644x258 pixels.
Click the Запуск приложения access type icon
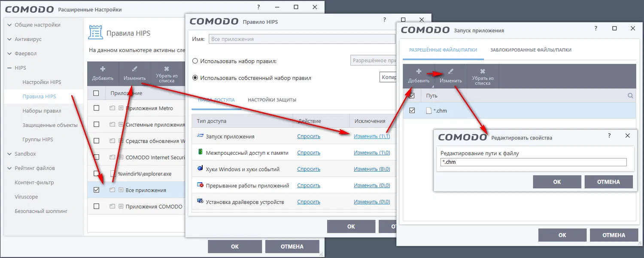[200, 136]
